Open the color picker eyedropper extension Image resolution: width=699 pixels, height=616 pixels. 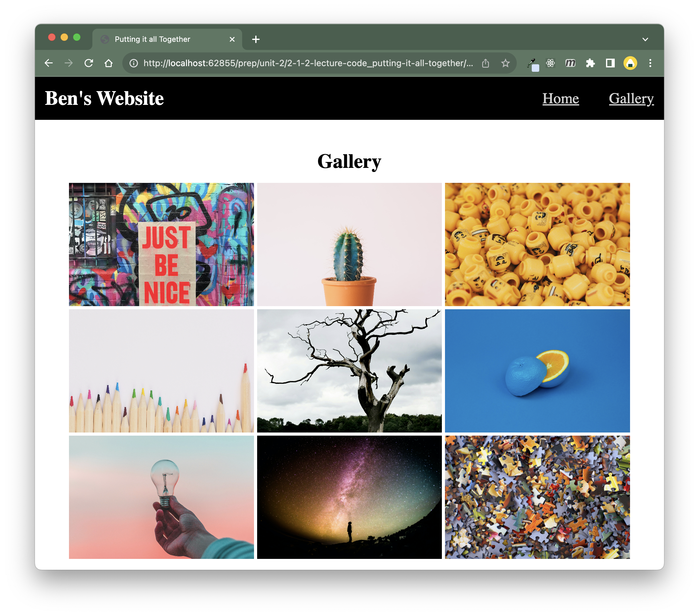tap(532, 63)
